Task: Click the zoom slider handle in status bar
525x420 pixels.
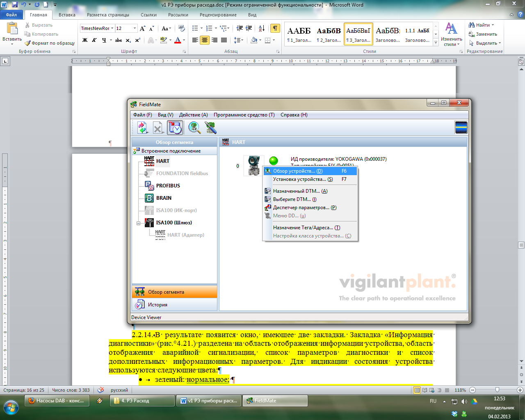Action: click(x=497, y=390)
